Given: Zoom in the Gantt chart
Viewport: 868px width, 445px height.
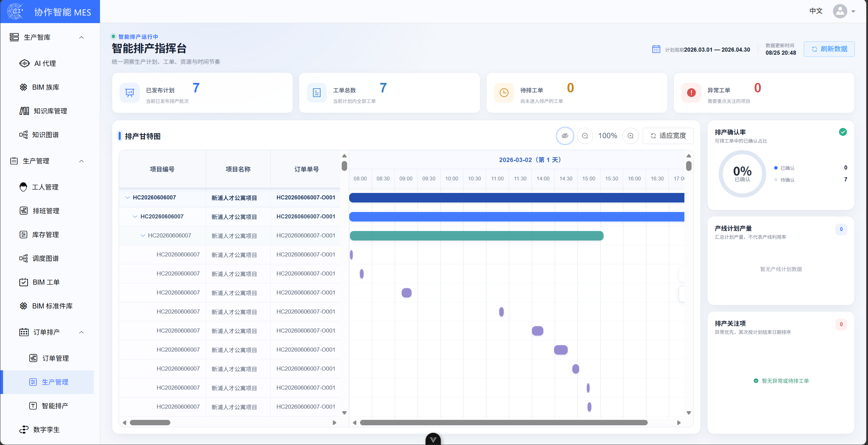Looking at the screenshot, I should pyautogui.click(x=630, y=136).
